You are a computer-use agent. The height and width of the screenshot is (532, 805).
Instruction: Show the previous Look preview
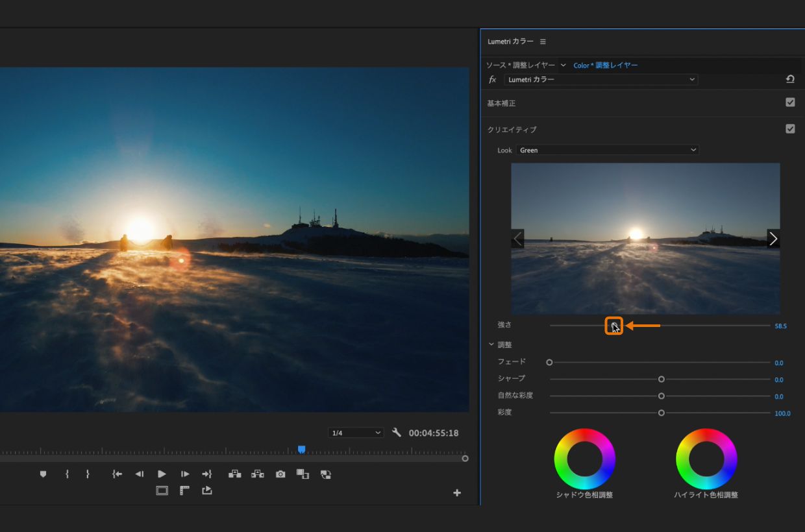point(517,239)
